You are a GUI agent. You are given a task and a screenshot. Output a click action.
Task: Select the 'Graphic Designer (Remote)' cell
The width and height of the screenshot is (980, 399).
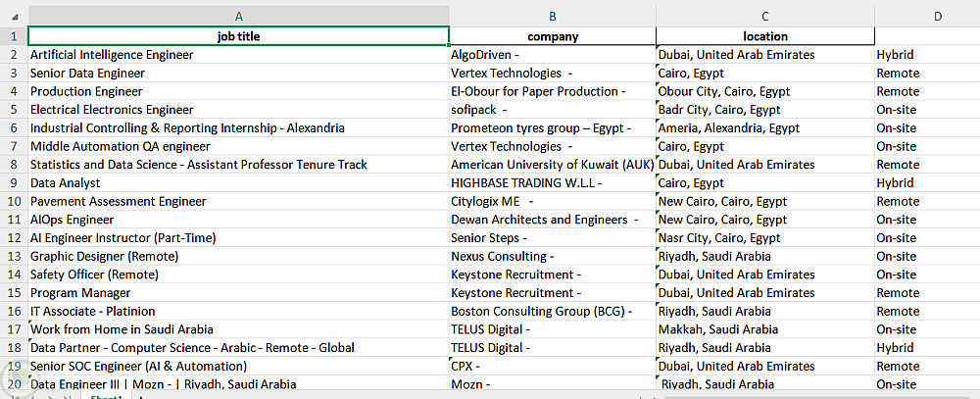coord(239,256)
